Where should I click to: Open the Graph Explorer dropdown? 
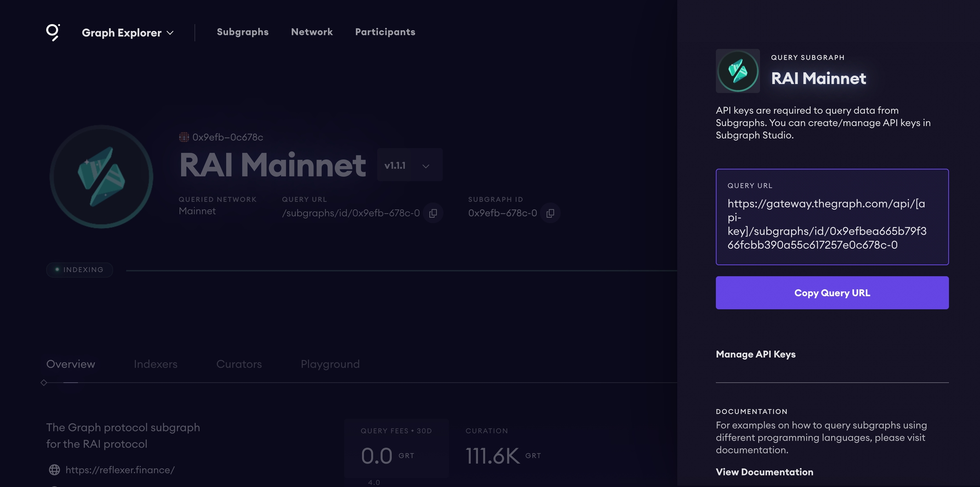point(122,33)
